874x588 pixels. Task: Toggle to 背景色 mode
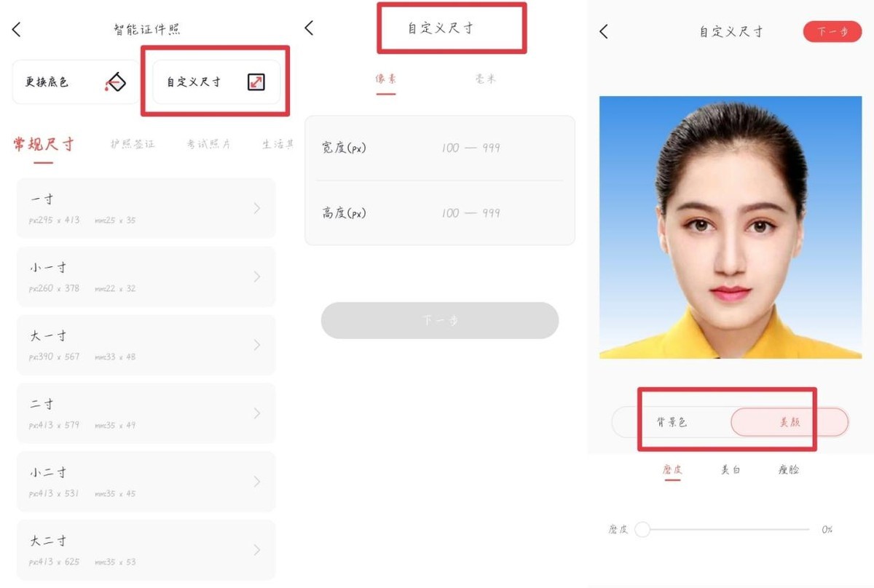pos(672,422)
